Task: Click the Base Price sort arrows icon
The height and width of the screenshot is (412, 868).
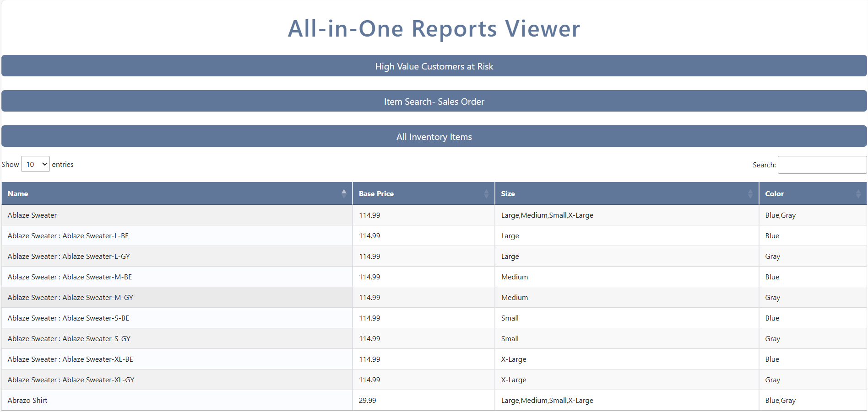Action: click(486, 194)
